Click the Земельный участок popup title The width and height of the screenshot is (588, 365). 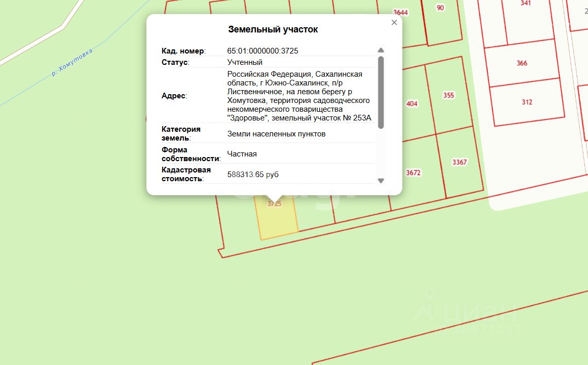(273, 29)
